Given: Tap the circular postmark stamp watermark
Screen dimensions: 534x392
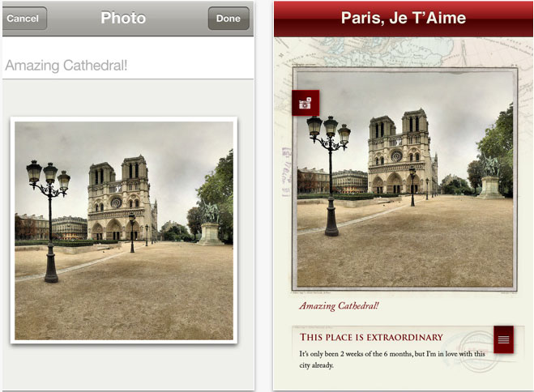Looking at the screenshot, I should (476, 352).
